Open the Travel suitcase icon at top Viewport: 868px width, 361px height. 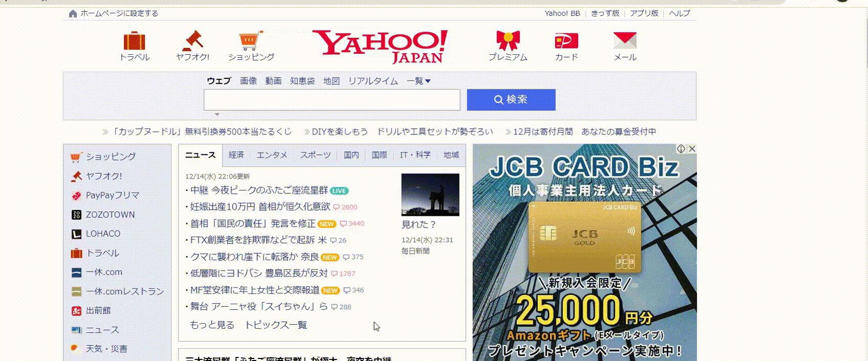tap(134, 41)
